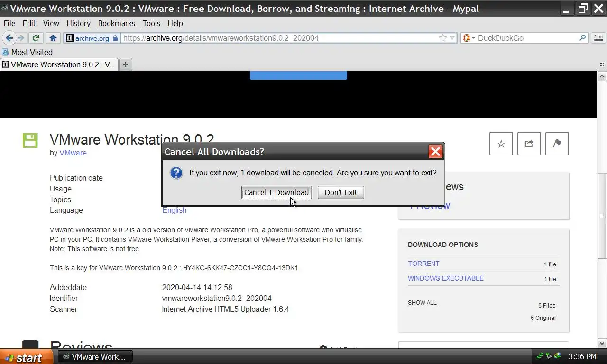
Task: Open the Edit menu
Action: 29,23
